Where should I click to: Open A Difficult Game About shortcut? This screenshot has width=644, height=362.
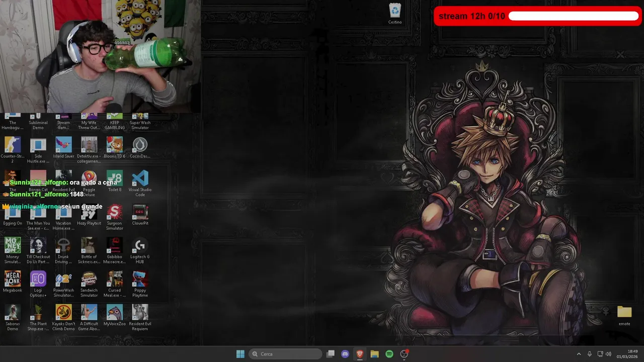[x=89, y=317]
